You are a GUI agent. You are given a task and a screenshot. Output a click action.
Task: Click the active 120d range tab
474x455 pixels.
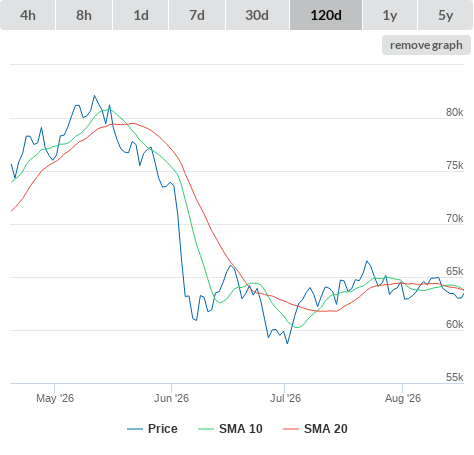[x=326, y=15]
